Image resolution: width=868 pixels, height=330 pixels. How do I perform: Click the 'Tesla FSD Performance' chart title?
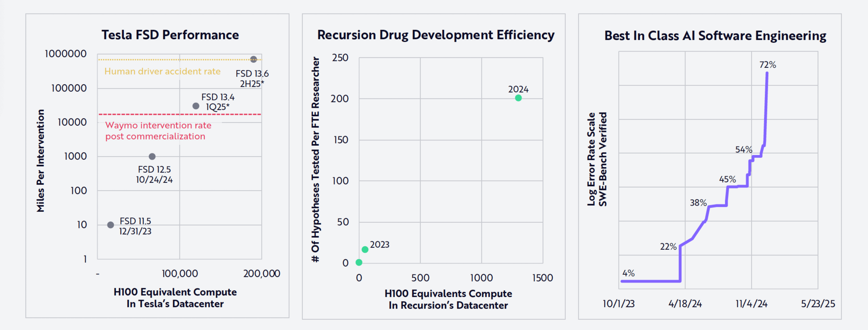pyautogui.click(x=170, y=35)
